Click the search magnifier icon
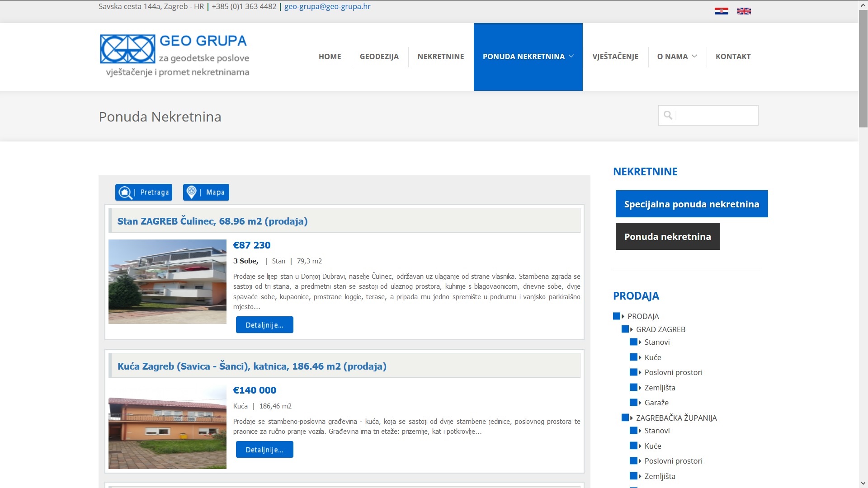 (668, 115)
